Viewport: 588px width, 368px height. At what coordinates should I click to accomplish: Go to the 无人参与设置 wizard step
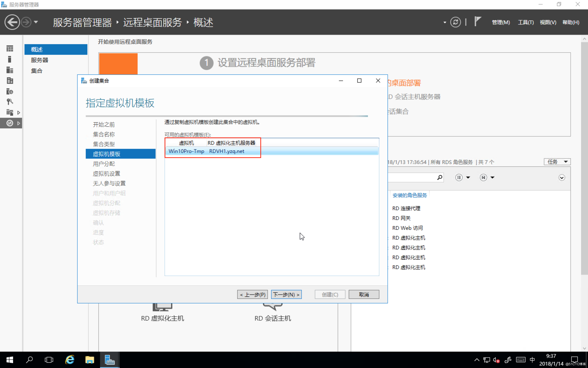109,183
